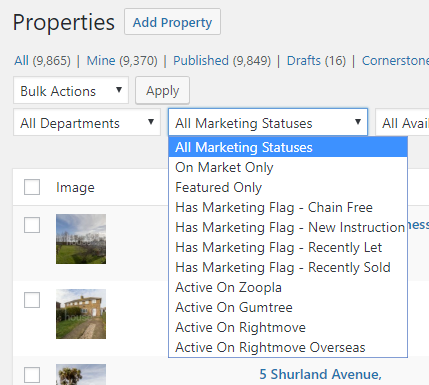Select Active On Gumtree option
The height and width of the screenshot is (385, 429).
pos(288,307)
